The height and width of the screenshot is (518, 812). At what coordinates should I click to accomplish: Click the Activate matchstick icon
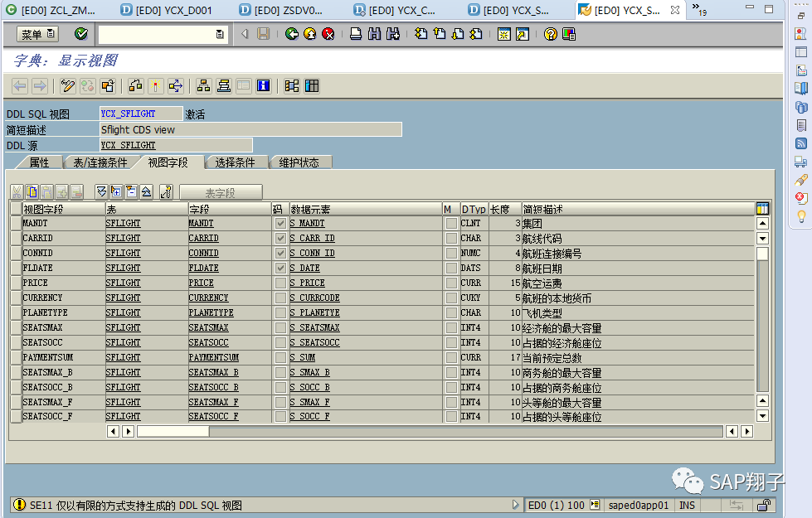155,86
